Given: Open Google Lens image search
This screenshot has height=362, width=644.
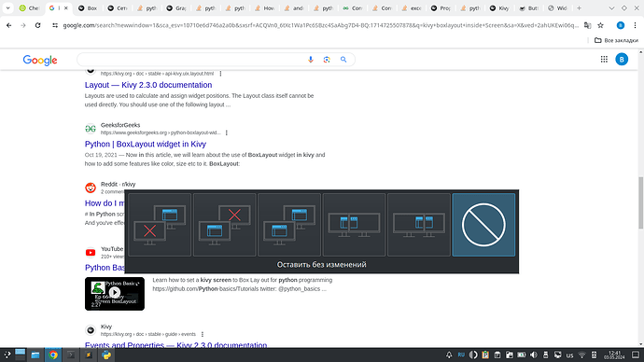Looking at the screenshot, I should (327, 60).
